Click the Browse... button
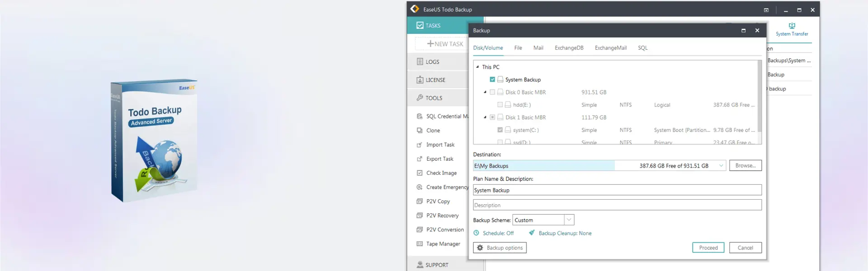 (745, 166)
